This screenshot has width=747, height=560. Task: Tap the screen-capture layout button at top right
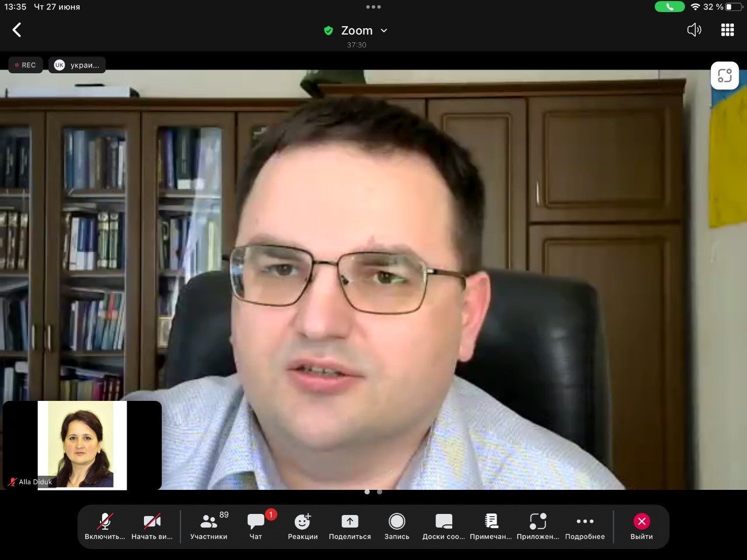pyautogui.click(x=724, y=76)
